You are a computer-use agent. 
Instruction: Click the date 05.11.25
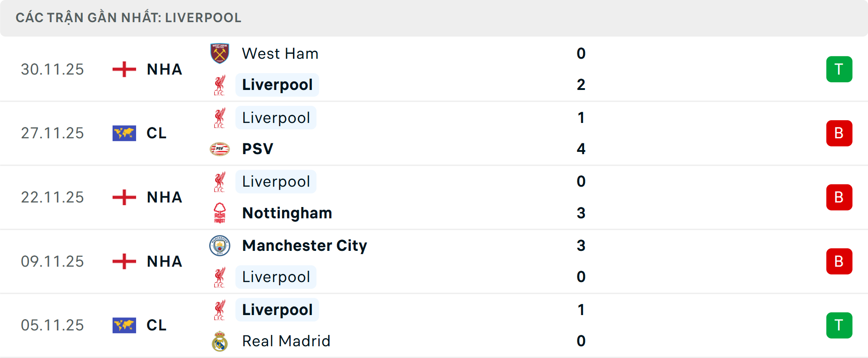coord(52,325)
